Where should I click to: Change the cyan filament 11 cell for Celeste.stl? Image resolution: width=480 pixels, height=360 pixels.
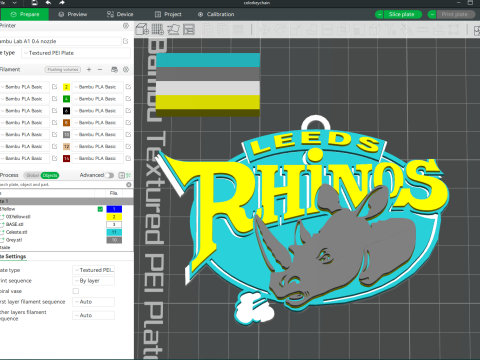(114, 232)
